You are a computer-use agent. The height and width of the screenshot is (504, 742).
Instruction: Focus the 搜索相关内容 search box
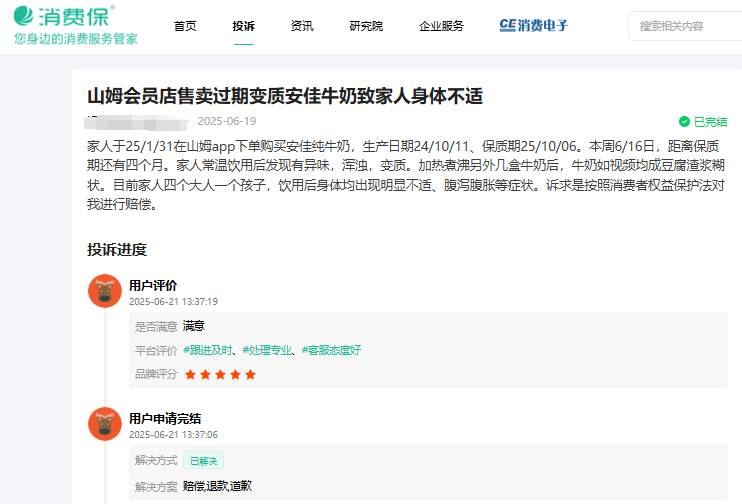click(685, 26)
